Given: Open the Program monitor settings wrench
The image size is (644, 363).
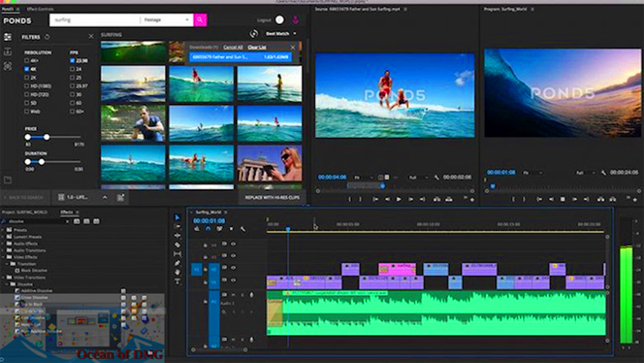Looking at the screenshot, I should (603, 173).
